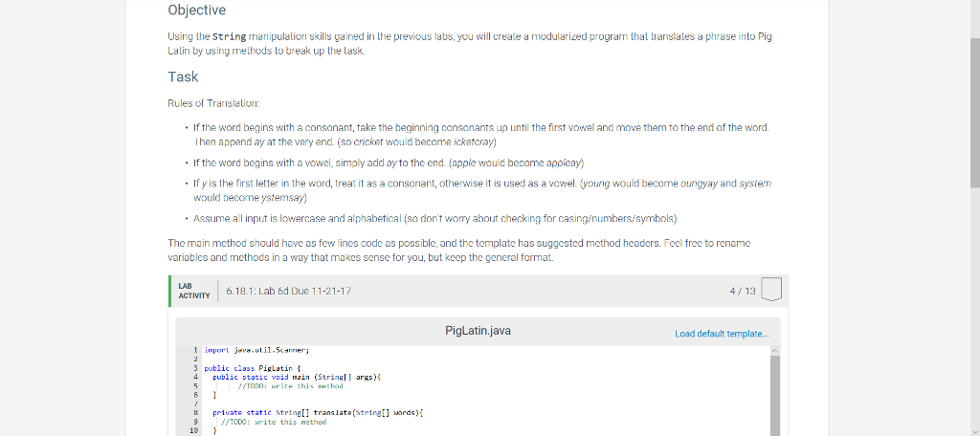Click the Task heading

pos(183,76)
